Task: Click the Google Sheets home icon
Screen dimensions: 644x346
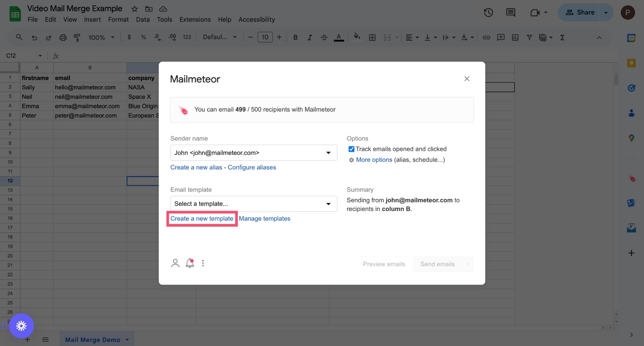Action: (x=15, y=14)
